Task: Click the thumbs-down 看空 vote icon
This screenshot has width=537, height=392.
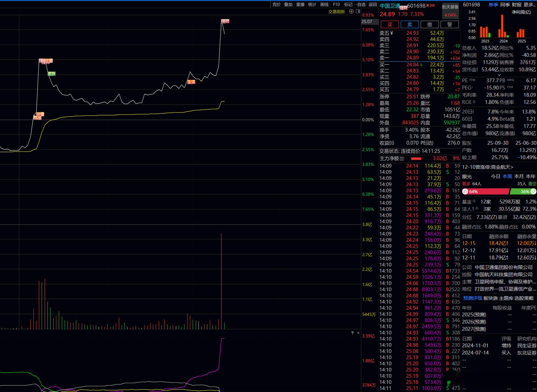Action: (x=533, y=191)
